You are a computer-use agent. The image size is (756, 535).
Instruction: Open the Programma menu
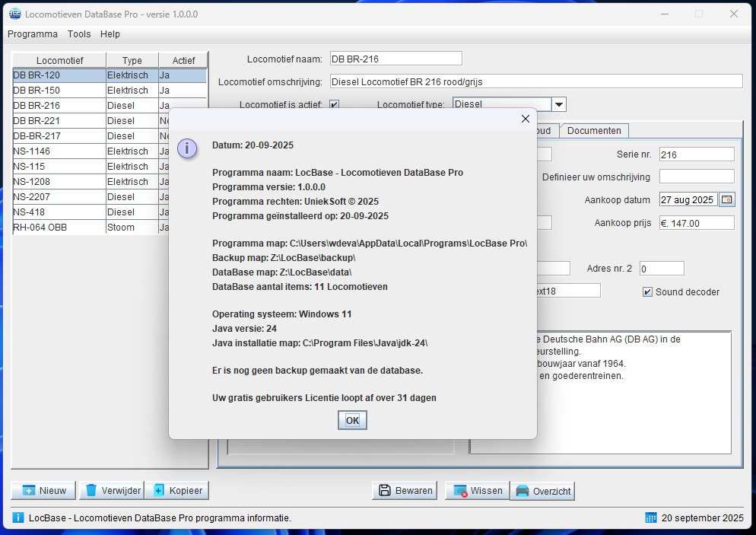[x=33, y=34]
